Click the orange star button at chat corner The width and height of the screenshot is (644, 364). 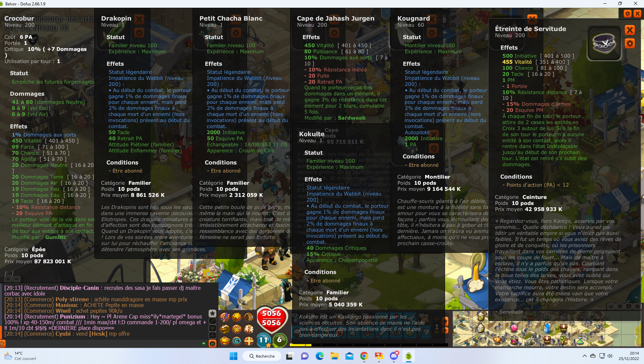(2, 343)
